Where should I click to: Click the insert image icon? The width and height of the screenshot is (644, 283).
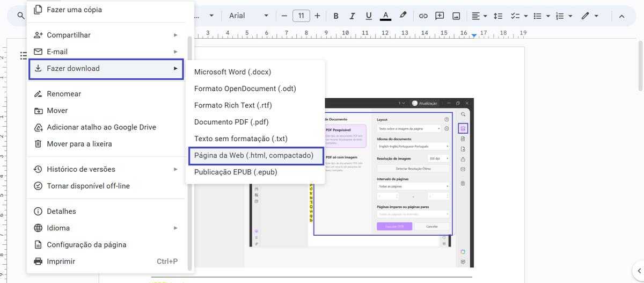click(456, 16)
